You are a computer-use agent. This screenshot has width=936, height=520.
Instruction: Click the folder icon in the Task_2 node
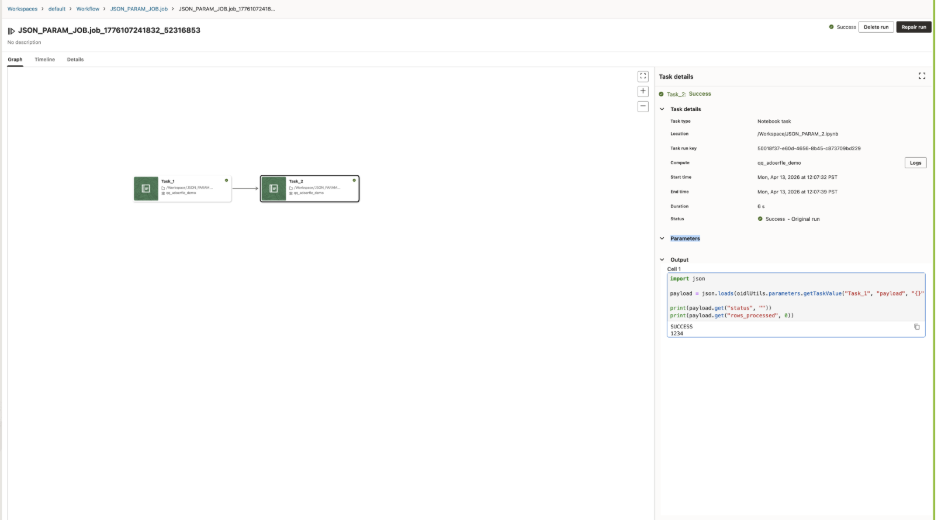coord(291,187)
